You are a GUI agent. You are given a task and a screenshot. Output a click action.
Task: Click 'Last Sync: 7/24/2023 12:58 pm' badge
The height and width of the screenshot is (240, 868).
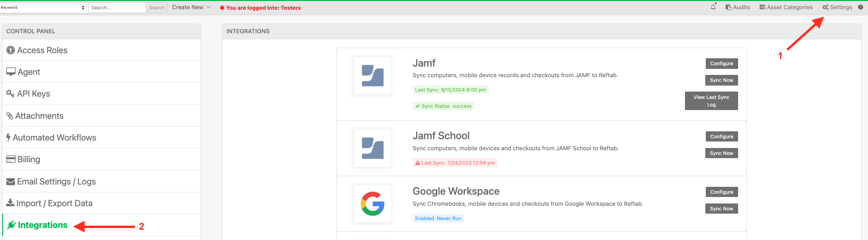tap(455, 163)
